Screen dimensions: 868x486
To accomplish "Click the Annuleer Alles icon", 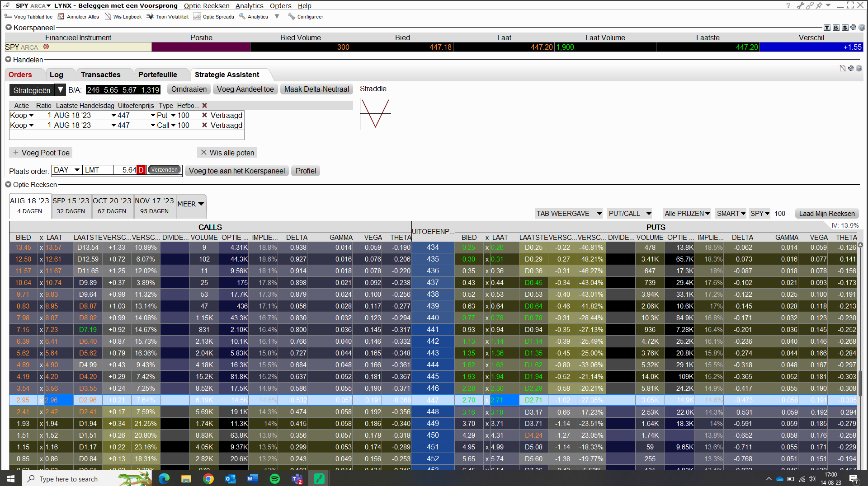I will [x=61, y=17].
